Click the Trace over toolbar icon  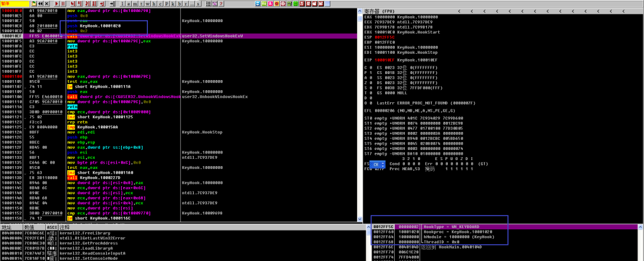point(94,4)
